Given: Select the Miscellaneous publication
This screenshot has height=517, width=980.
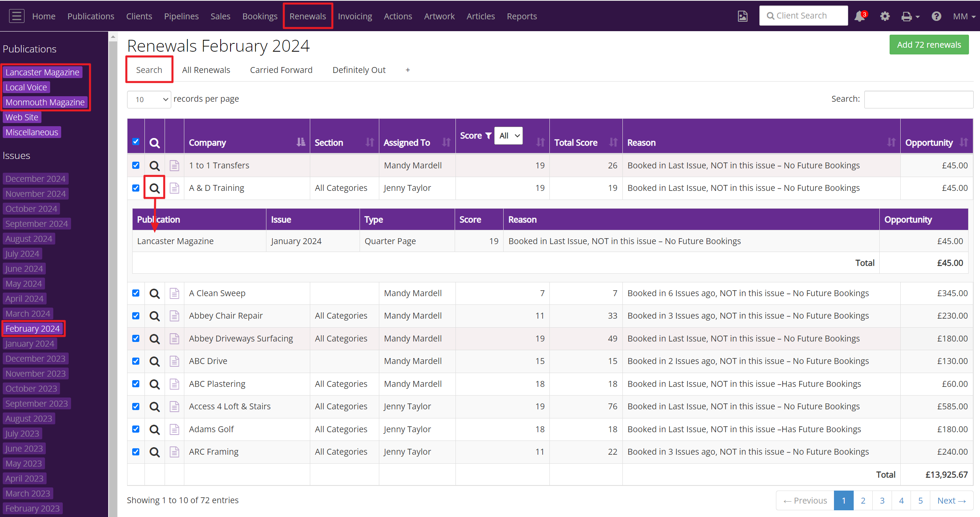Looking at the screenshot, I should click(32, 132).
